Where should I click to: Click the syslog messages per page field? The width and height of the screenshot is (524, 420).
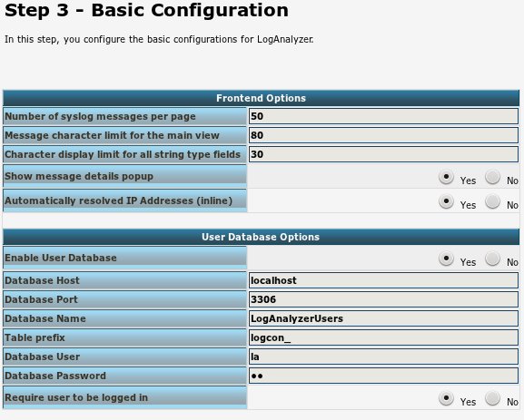tap(383, 116)
